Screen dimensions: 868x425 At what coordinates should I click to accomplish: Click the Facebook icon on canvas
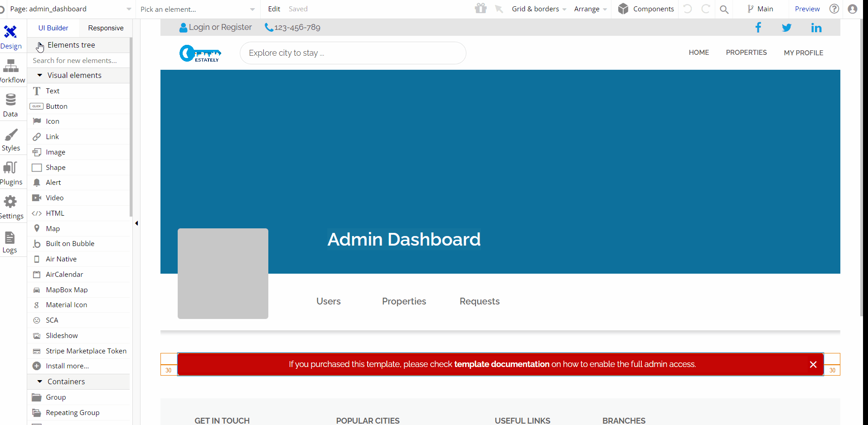click(x=758, y=27)
